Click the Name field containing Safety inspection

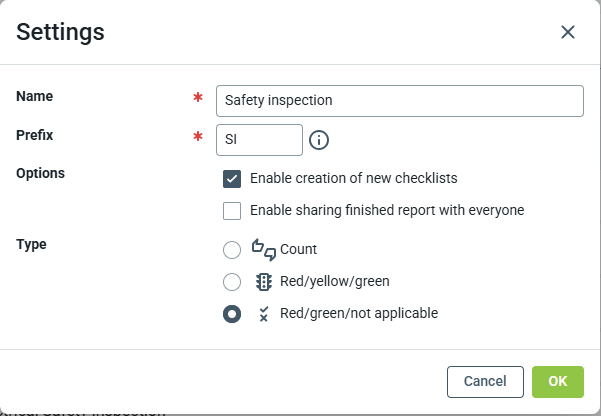coord(399,101)
